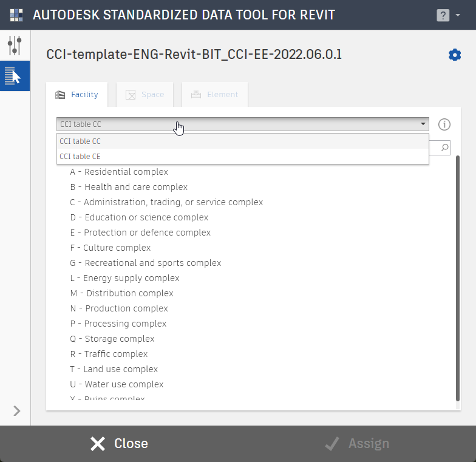The image size is (476, 462).
Task: Select R - Traffic complex
Action: click(109, 354)
